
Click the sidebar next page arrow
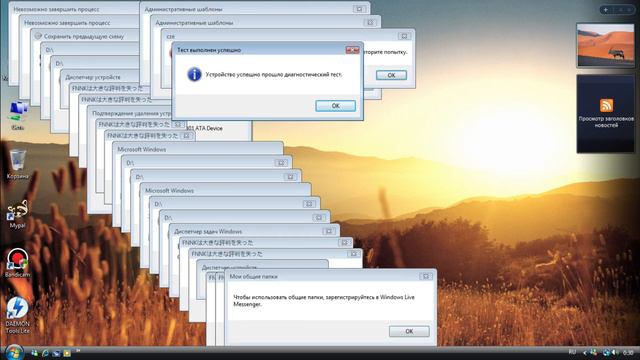[x=630, y=10]
